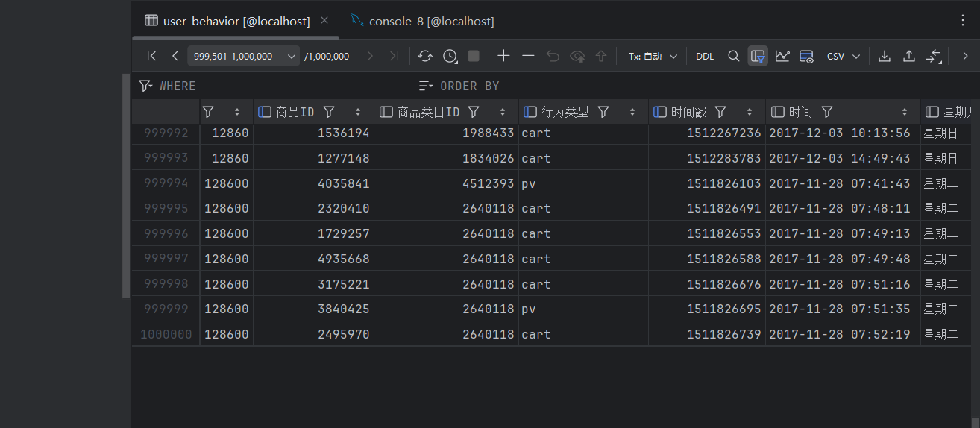Click the cell 4035841
This screenshot has width=980, height=428.
click(313, 183)
